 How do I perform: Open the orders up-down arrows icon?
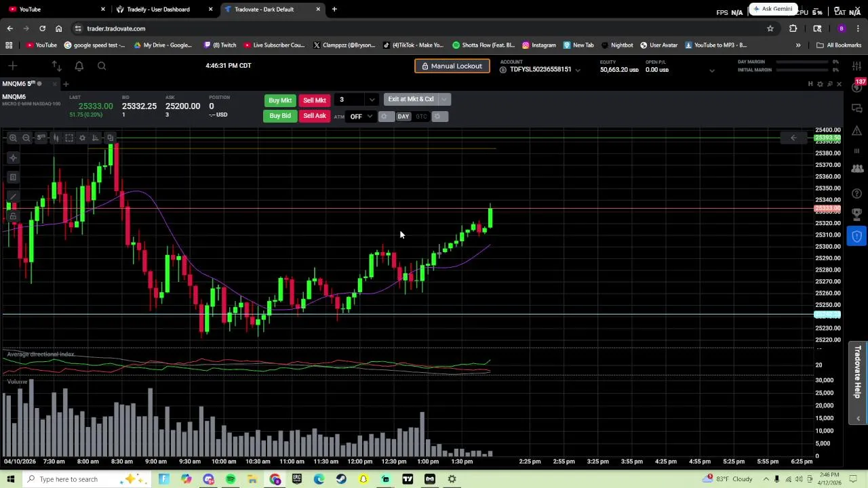(x=56, y=66)
